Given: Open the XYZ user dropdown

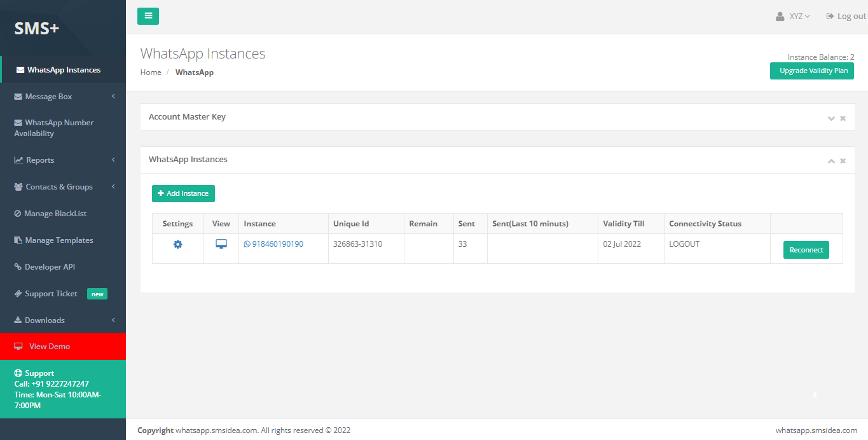Looking at the screenshot, I should 793,17.
